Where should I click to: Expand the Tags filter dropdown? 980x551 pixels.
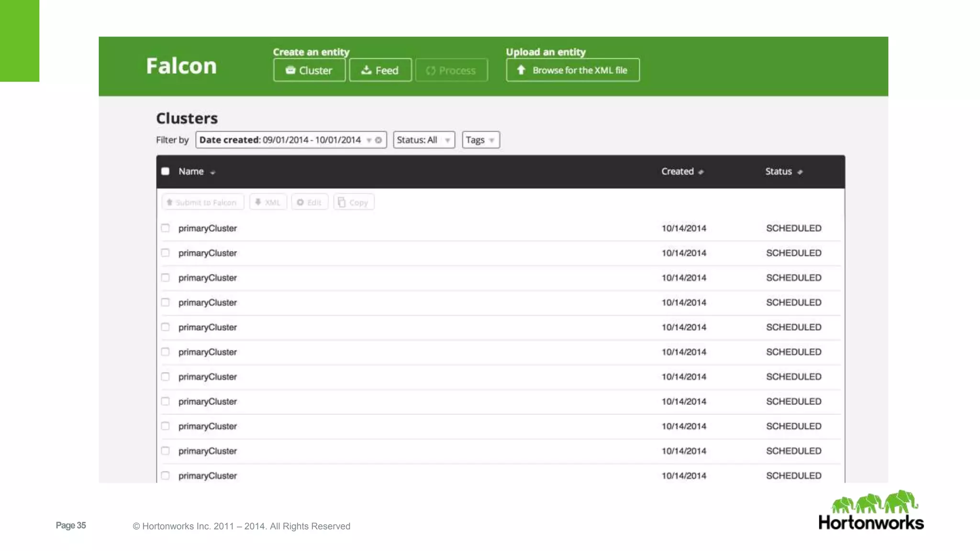click(x=481, y=140)
